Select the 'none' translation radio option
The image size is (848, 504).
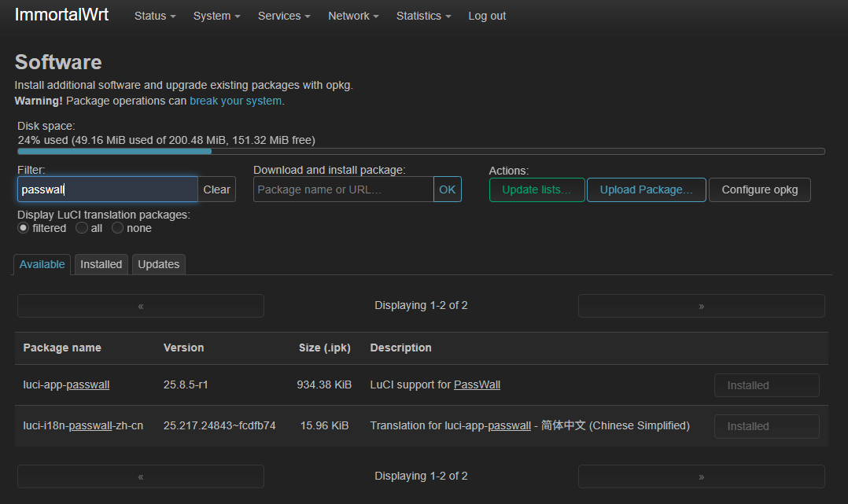(x=118, y=228)
